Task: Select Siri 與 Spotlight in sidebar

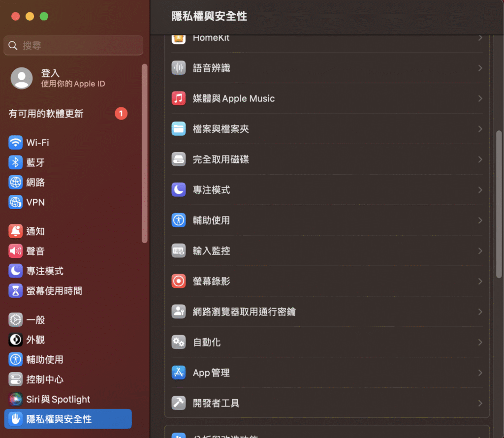Action: (x=58, y=399)
